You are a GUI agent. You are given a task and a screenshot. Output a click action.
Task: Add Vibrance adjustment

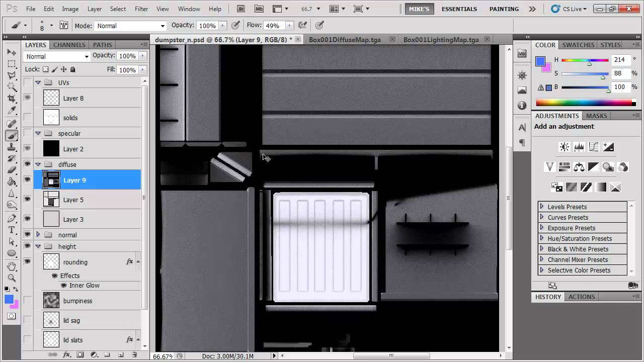pyautogui.click(x=550, y=167)
